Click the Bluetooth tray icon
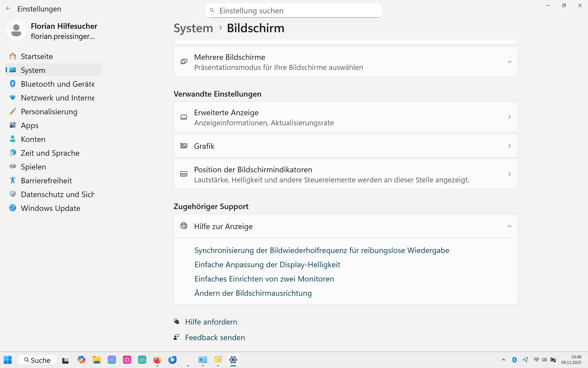This screenshot has height=368, width=588. point(514,359)
